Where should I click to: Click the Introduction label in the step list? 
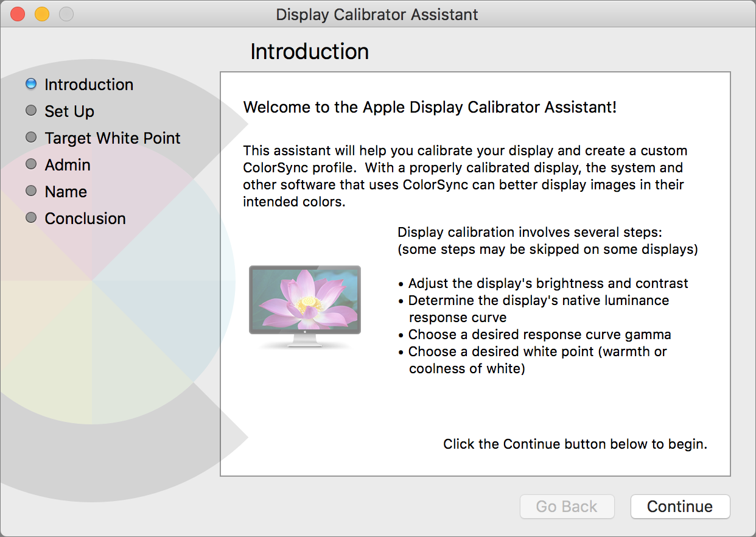coord(89,85)
